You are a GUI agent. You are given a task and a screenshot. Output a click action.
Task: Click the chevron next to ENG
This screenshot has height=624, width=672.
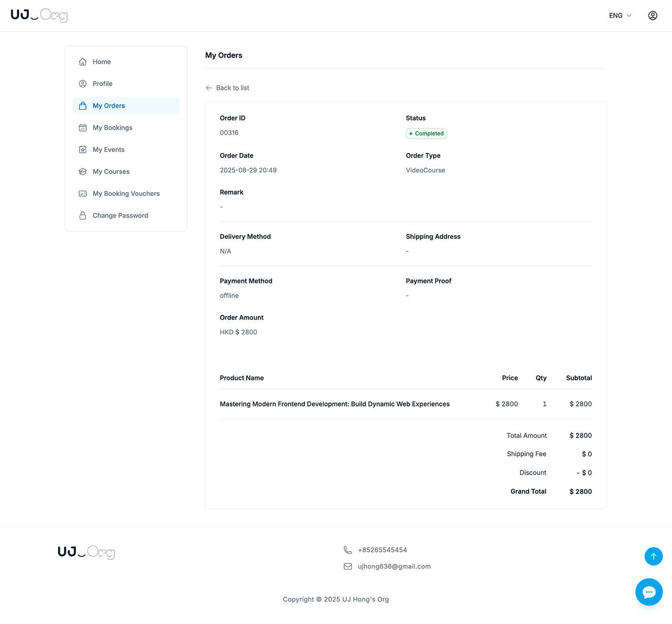coord(629,15)
